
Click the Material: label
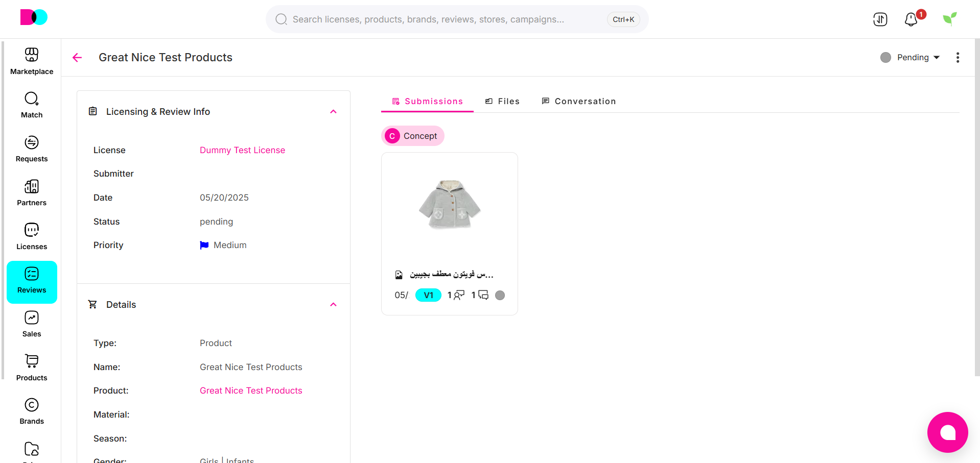click(x=111, y=415)
